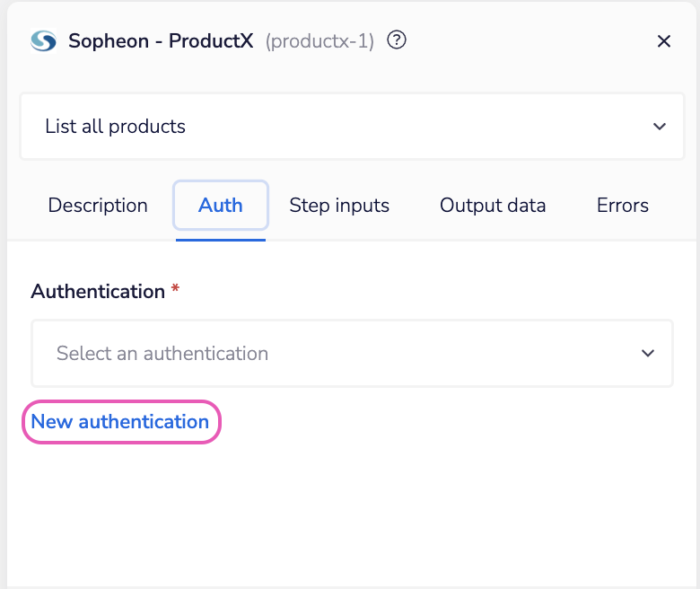Screen dimensions: 700x589
Task: Select the Auth tab
Action: [221, 206]
